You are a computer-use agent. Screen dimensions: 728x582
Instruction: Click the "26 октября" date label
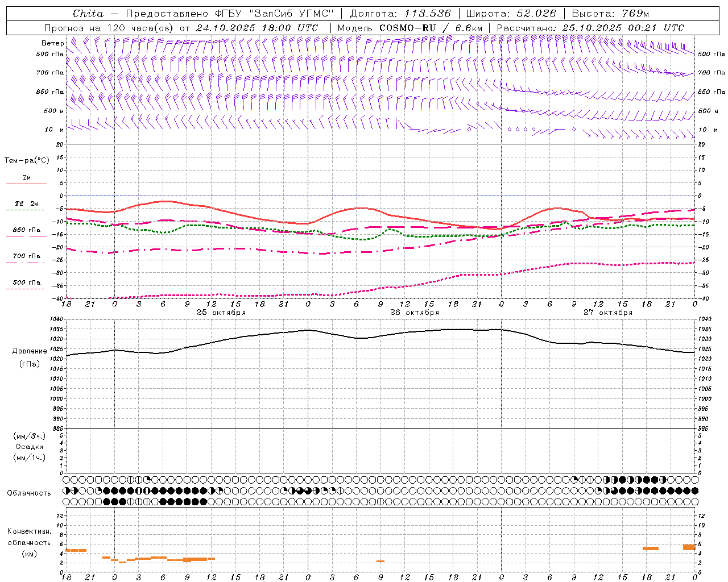coord(415,313)
